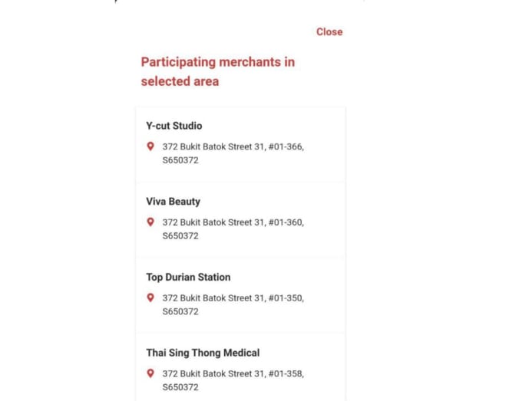The width and height of the screenshot is (532, 401).
Task: Click the postal code under Y-cut Studio
Action: coord(180,160)
